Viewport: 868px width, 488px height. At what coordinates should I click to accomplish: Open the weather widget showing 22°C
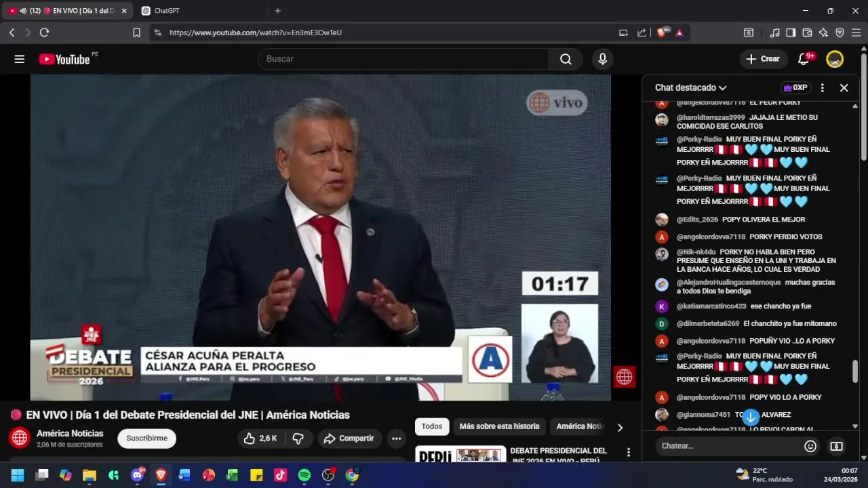[x=764, y=475]
